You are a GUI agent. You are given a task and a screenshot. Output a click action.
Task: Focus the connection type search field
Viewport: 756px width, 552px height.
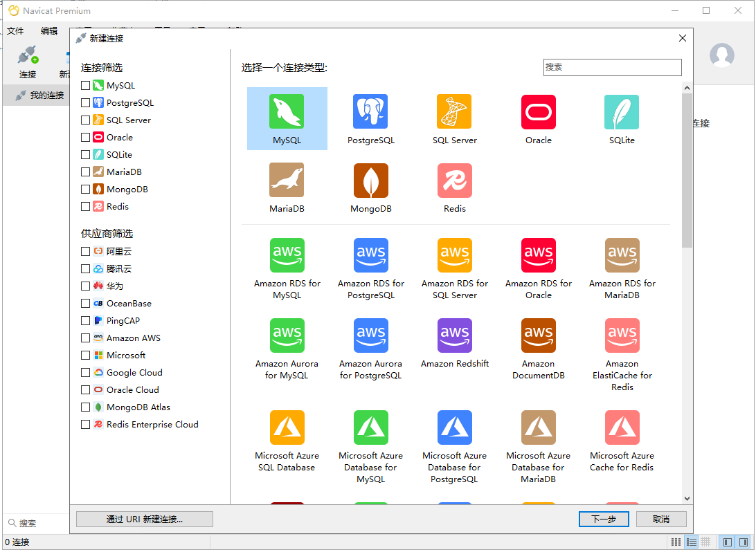click(612, 67)
